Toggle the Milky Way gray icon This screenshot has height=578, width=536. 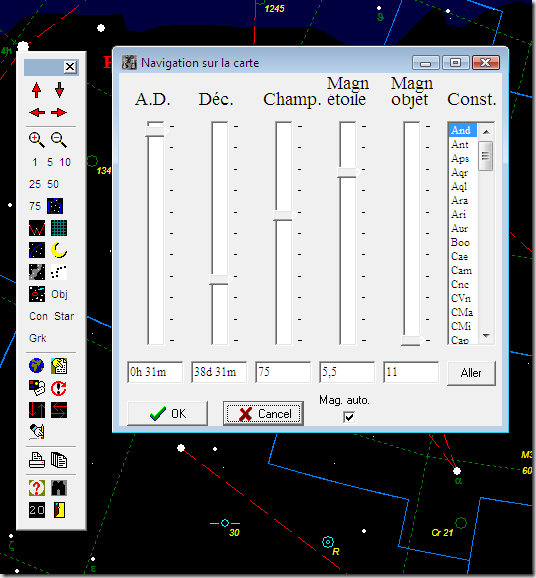(37, 272)
